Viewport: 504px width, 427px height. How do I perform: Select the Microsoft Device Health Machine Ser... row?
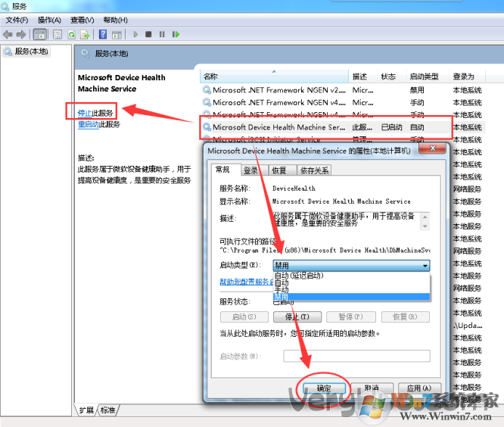[x=342, y=127]
